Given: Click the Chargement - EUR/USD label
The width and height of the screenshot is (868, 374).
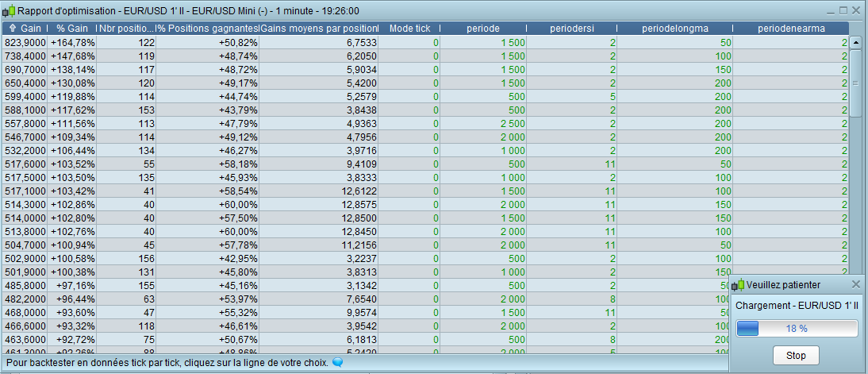Looking at the screenshot, I should click(x=797, y=305).
